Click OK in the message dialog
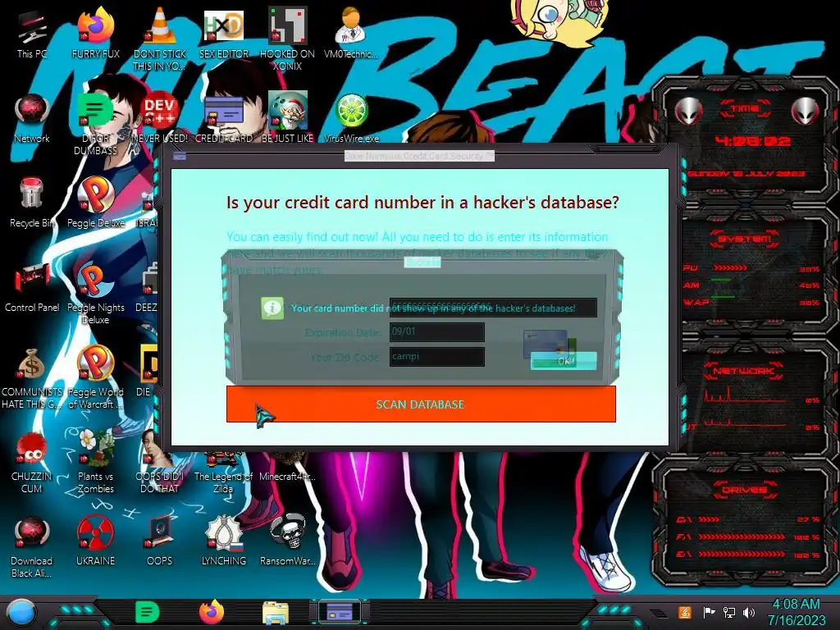Screen dimensions: 840x630 [x=564, y=361]
